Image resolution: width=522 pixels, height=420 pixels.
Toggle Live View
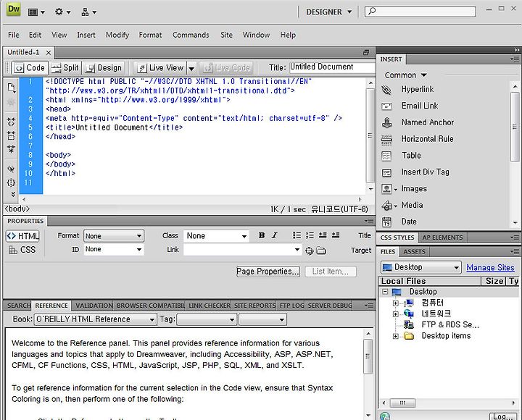point(160,68)
